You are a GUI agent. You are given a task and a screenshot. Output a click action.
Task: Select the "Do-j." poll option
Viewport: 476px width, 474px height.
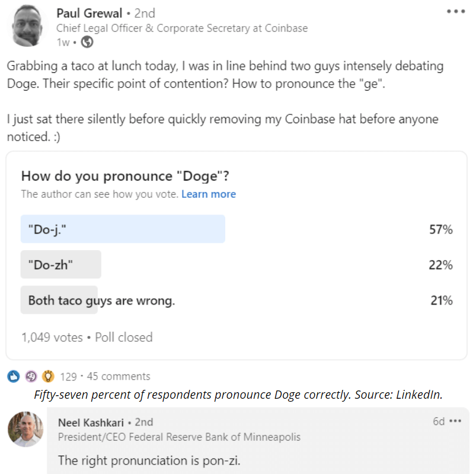[123, 229]
